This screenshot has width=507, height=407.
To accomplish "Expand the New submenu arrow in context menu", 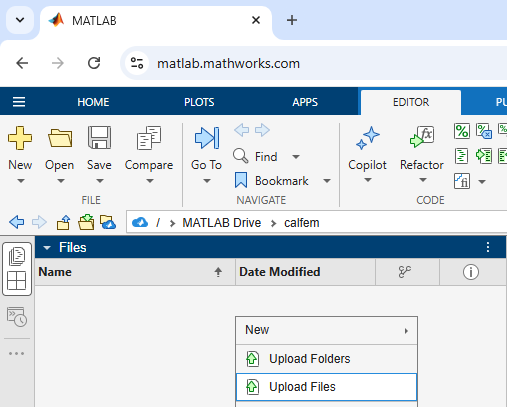I will pos(406,331).
